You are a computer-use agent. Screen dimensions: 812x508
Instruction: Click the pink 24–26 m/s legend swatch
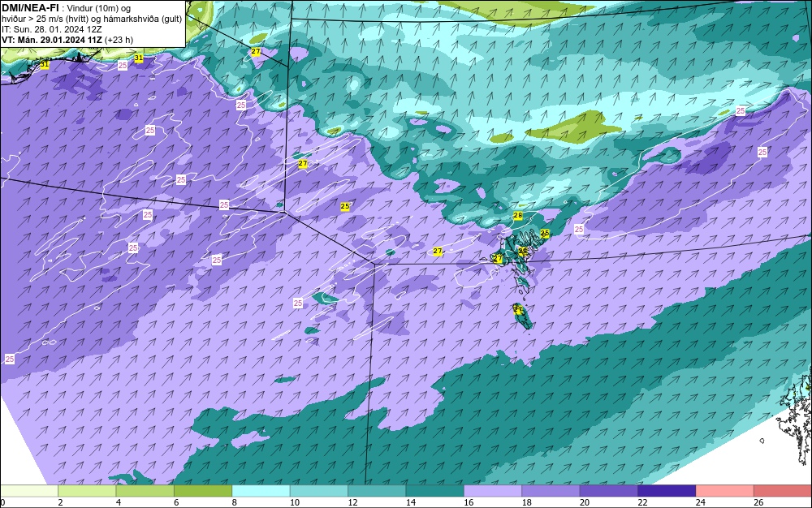[725, 491]
